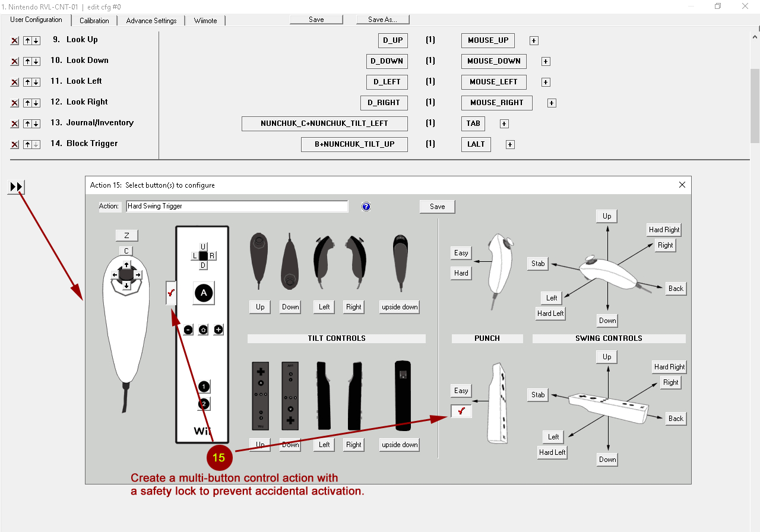Click the blue help question mark icon
The width and height of the screenshot is (760, 532).
click(366, 207)
